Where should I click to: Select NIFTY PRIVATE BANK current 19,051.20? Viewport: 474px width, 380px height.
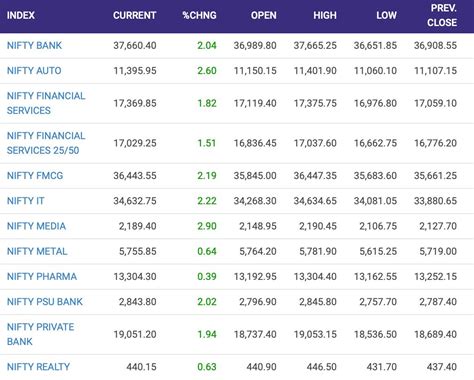coord(135,334)
